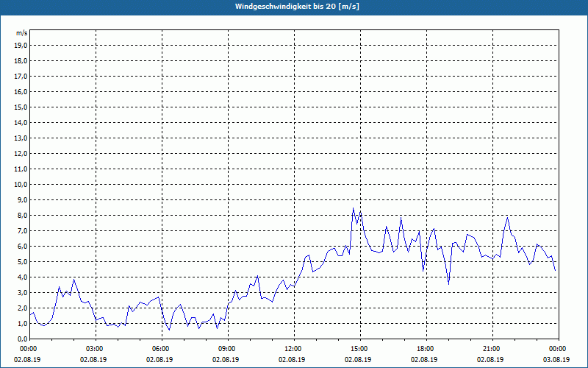Click the "09:00" x-axis time
Image resolution: width=588 pixels, height=368 pixels.
pyautogui.click(x=228, y=349)
